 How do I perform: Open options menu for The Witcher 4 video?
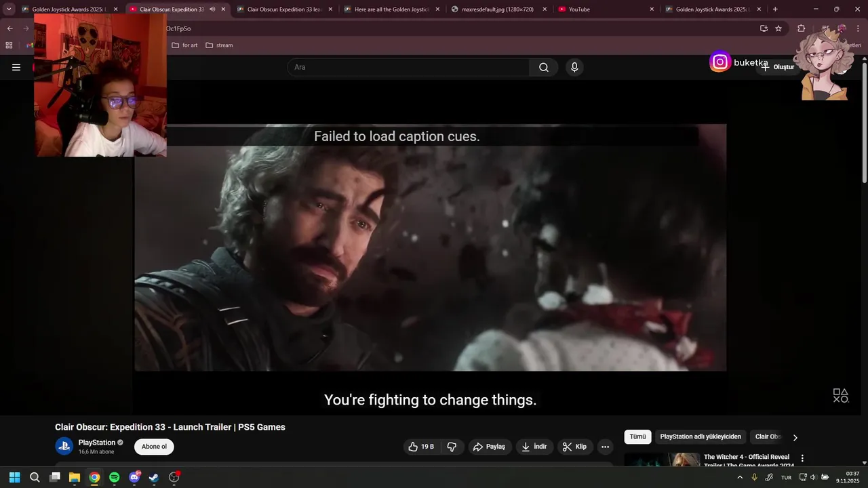802,458
